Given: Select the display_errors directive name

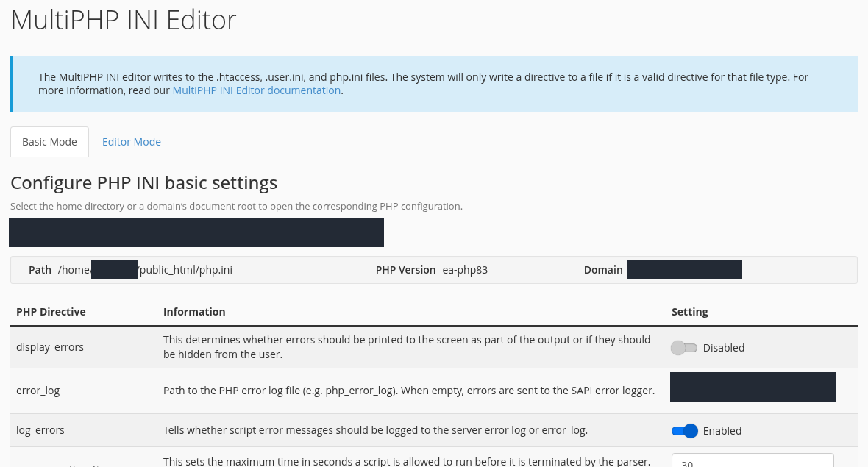Looking at the screenshot, I should 50,347.
